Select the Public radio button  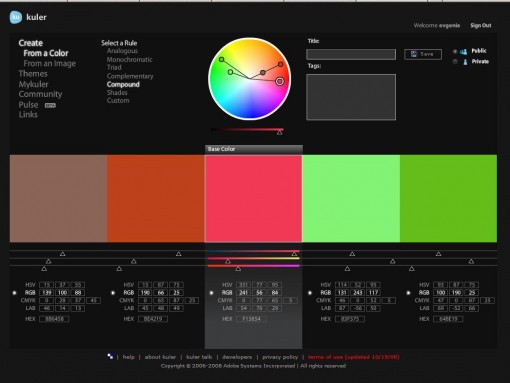coord(455,51)
